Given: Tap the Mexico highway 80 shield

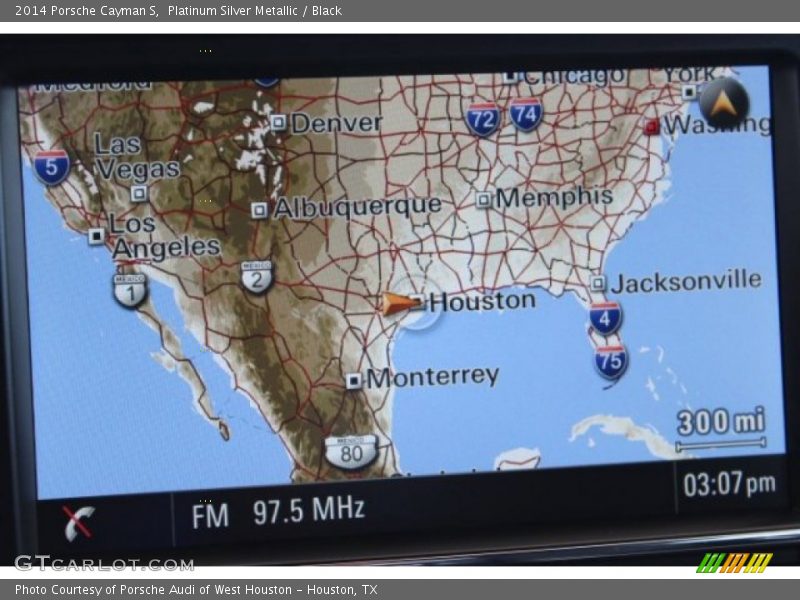Looking at the screenshot, I should 352,452.
